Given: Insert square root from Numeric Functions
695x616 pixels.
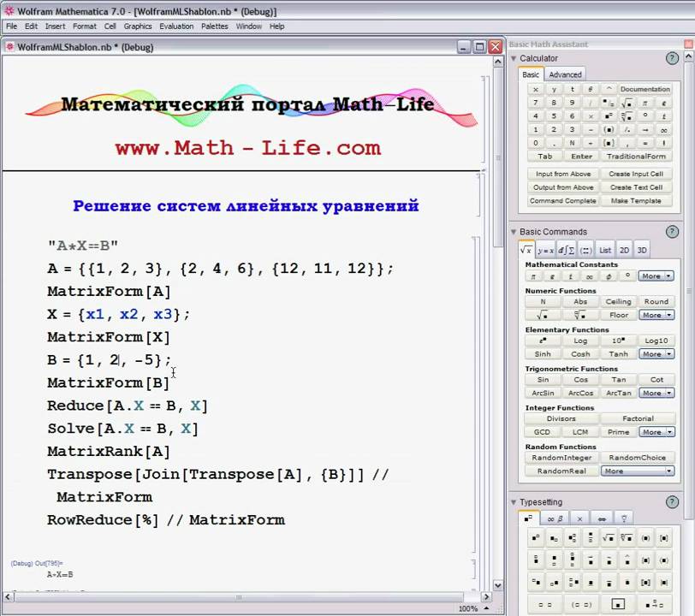Looking at the screenshot, I should (x=543, y=315).
